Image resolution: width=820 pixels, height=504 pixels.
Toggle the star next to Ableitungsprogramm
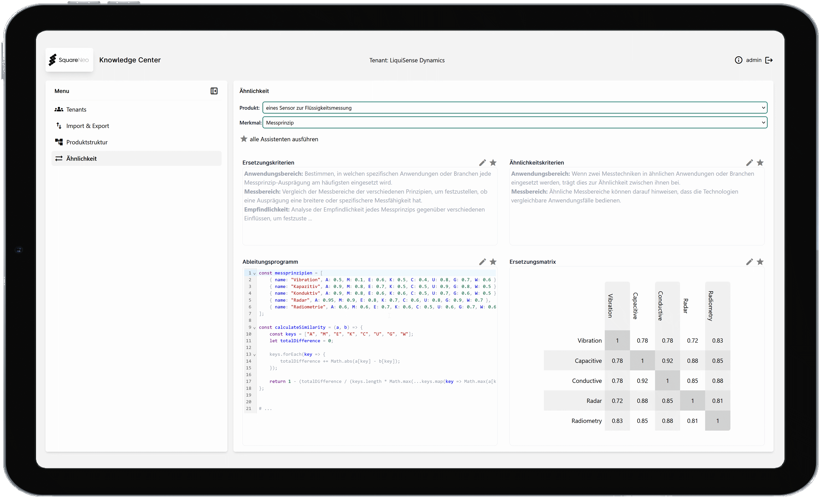coord(493,262)
